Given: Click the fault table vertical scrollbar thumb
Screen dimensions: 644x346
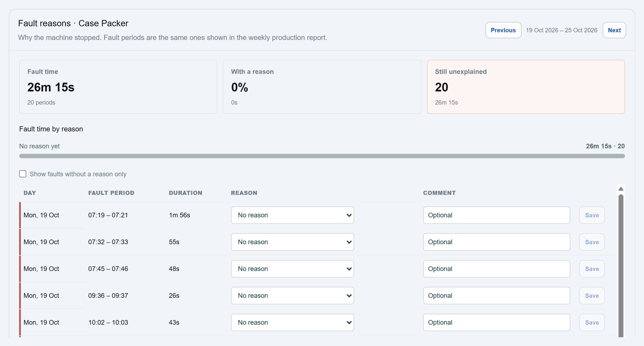Looking at the screenshot, I should 621,266.
